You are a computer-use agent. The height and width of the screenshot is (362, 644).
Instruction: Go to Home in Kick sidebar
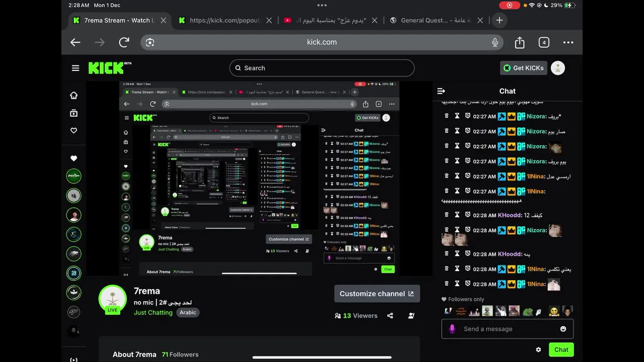[x=74, y=95]
